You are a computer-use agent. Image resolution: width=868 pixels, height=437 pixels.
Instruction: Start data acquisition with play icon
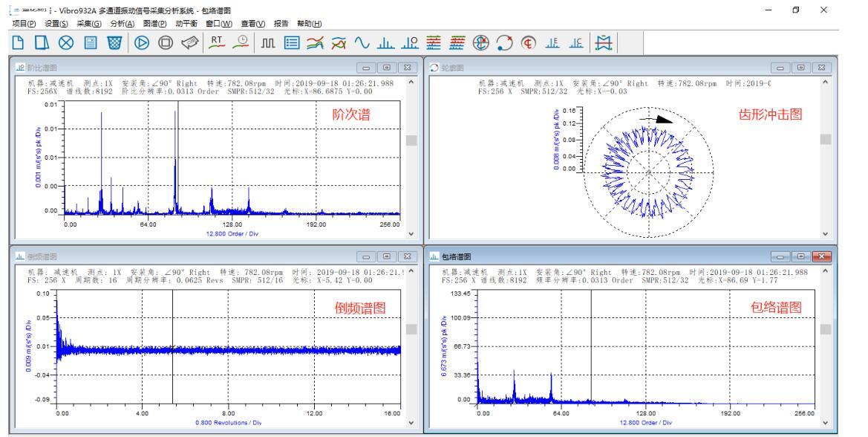pos(142,42)
